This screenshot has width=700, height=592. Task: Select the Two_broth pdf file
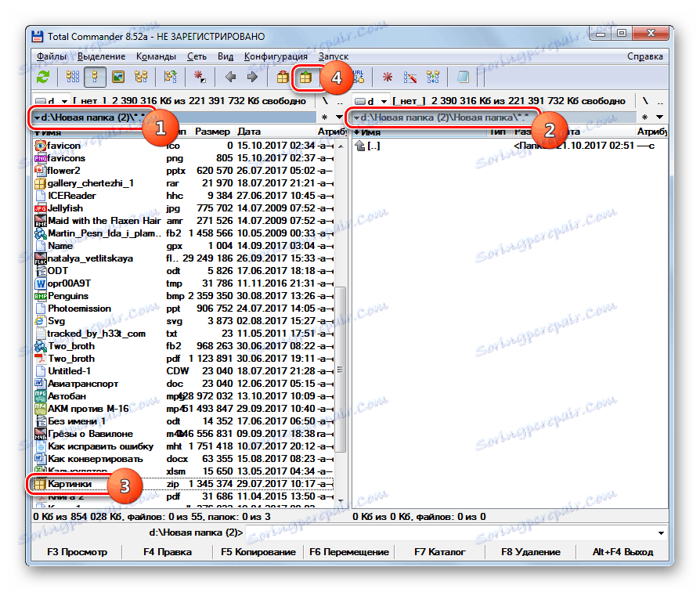183,359
